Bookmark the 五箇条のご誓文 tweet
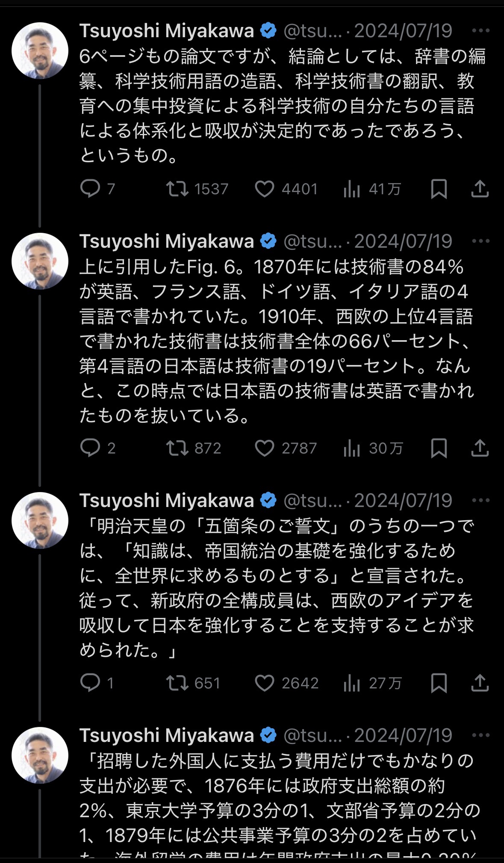 click(439, 683)
